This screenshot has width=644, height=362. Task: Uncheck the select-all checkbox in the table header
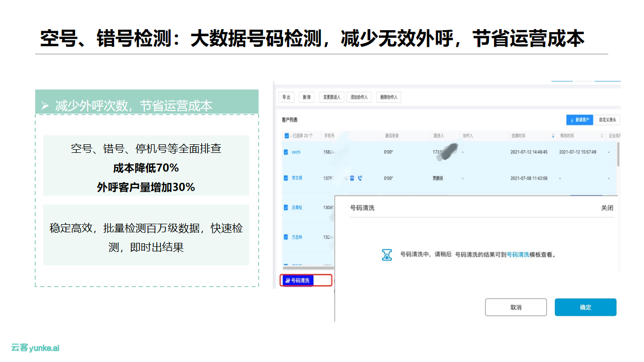point(287,136)
